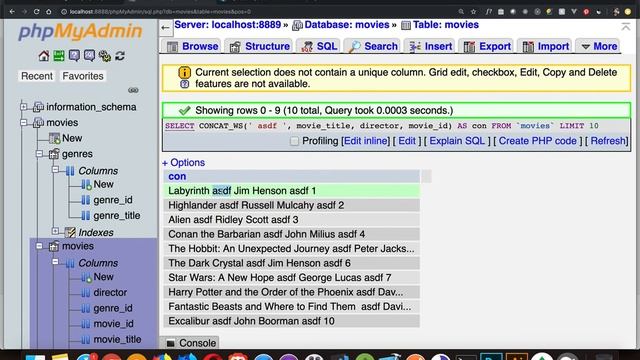Screen dimensions: 640x360
Task: Bookmark this page with star icon
Action: click(x=473, y=12)
